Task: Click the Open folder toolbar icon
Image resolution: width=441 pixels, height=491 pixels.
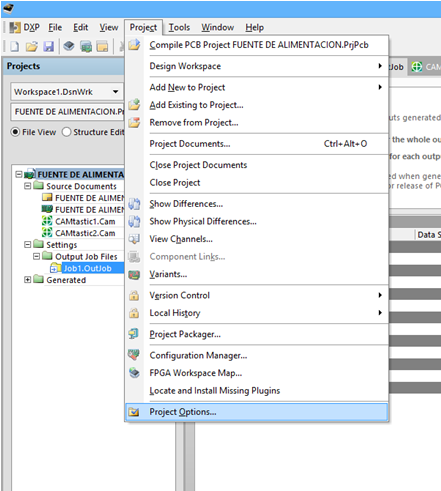Action: pyautogui.click(x=32, y=46)
